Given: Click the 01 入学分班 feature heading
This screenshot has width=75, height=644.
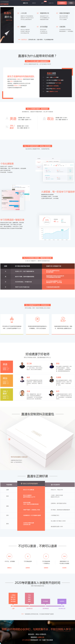Looking at the screenshot, I should [22, 13].
